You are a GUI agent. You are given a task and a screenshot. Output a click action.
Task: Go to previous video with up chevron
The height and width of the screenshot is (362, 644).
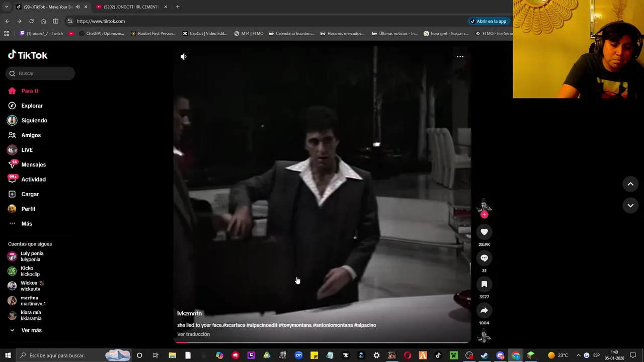click(630, 185)
